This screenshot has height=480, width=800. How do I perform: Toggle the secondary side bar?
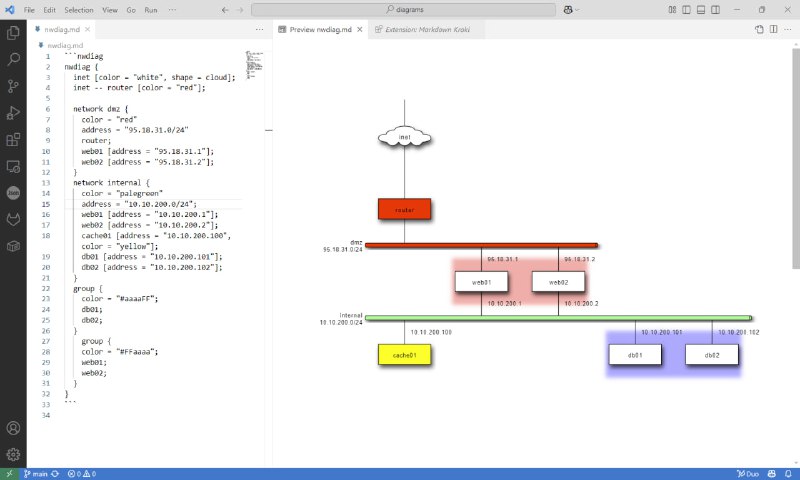[x=716, y=10]
